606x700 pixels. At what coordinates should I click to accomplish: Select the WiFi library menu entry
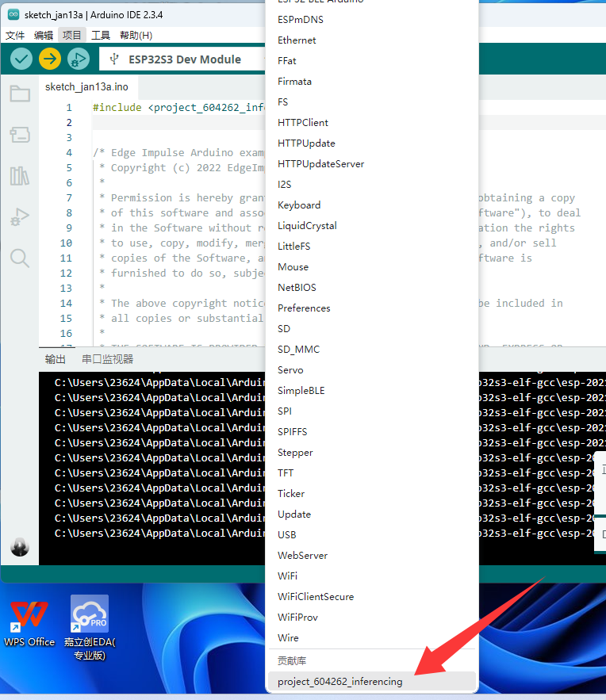pos(288,576)
